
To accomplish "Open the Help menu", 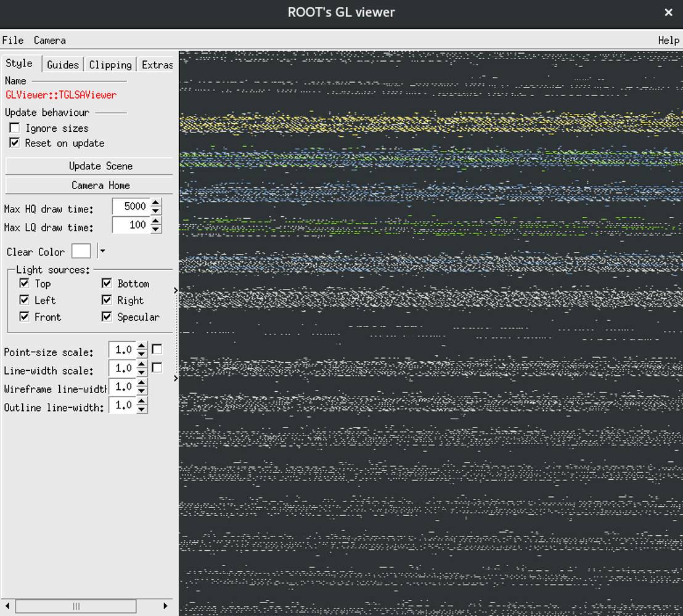I will (x=668, y=40).
